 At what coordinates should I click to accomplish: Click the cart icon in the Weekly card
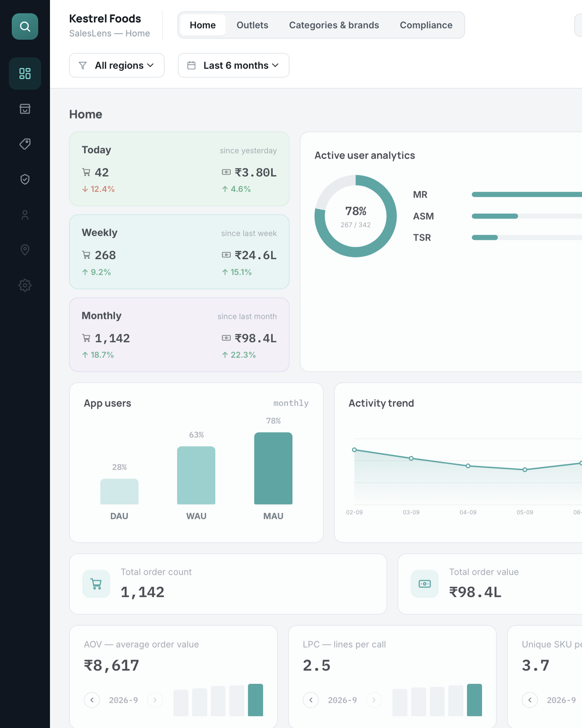point(86,255)
